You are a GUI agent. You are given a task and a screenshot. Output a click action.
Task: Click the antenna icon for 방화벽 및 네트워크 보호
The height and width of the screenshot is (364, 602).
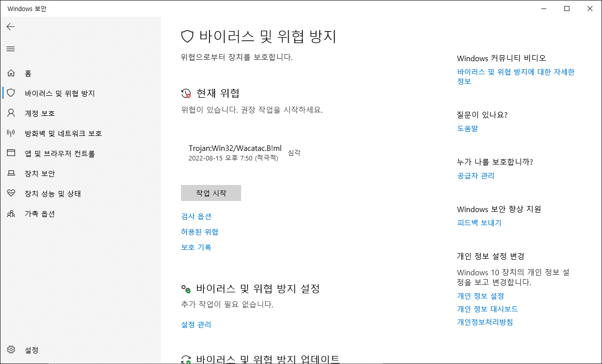pos(11,133)
